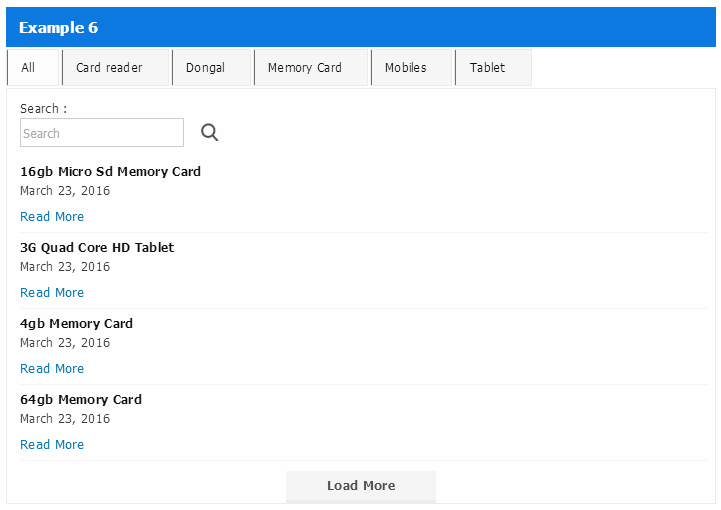The width and height of the screenshot is (721, 510).
Task: Select the Tablet tab
Action: pyautogui.click(x=493, y=68)
